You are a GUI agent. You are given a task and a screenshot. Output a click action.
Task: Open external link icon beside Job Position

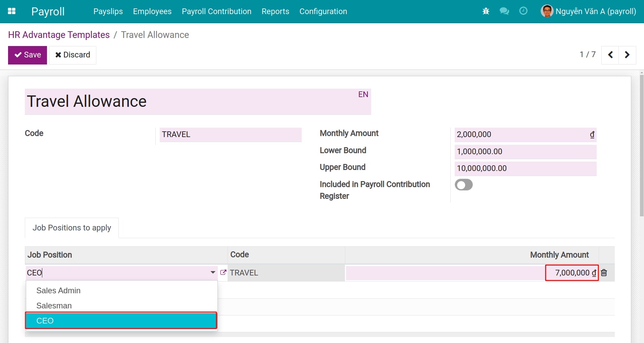(223, 272)
